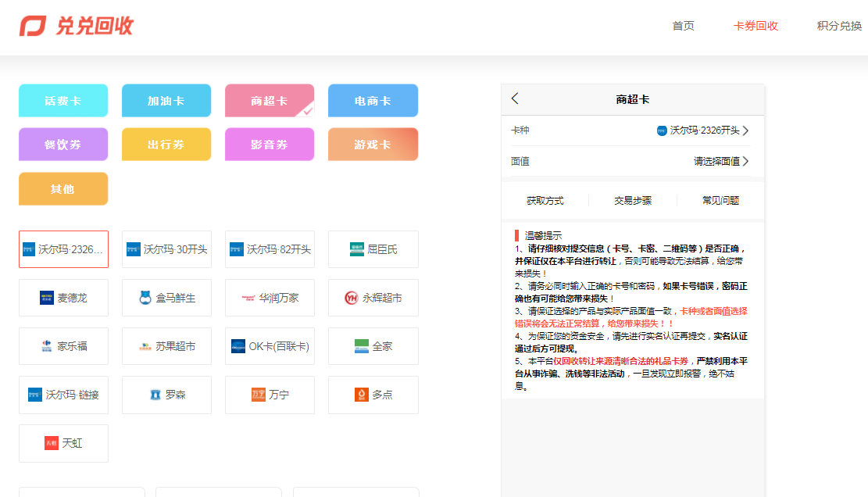Choose the 永辉超市 card option

pos(373,298)
